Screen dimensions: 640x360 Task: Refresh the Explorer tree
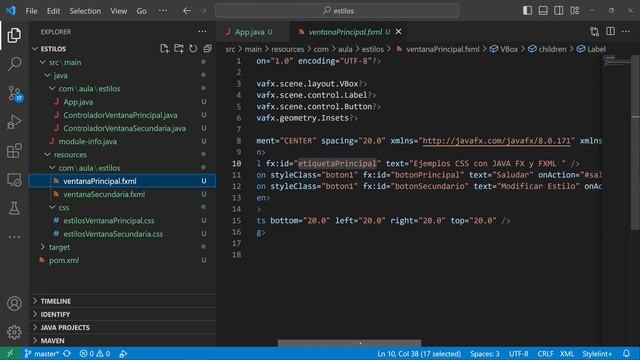(x=193, y=49)
